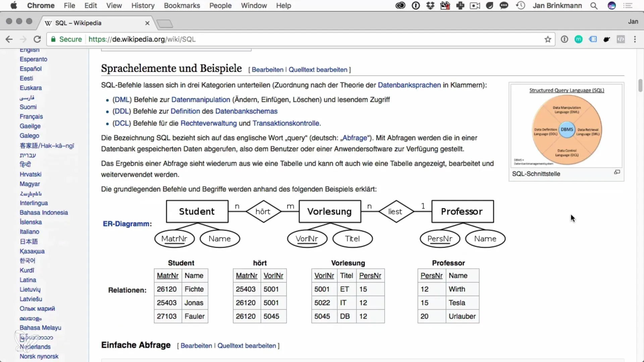Viewport: 644px width, 362px height.
Task: Open the Rechteverwaltung link
Action: point(209,123)
